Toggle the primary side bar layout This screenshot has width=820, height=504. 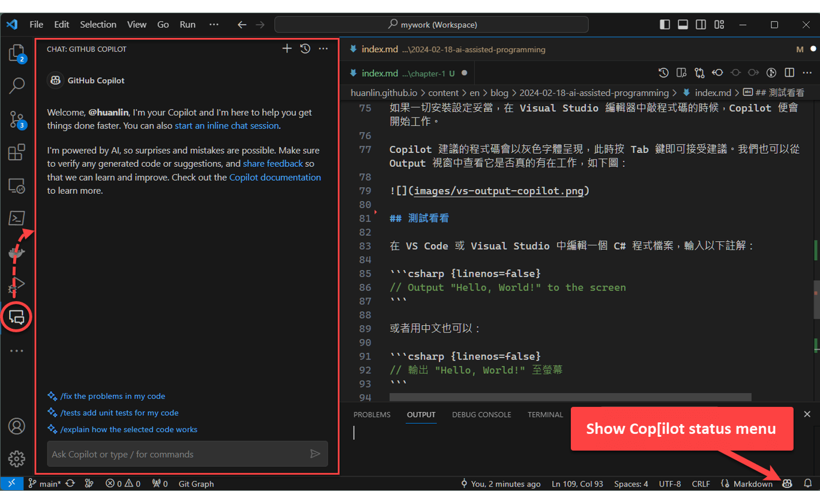click(665, 25)
